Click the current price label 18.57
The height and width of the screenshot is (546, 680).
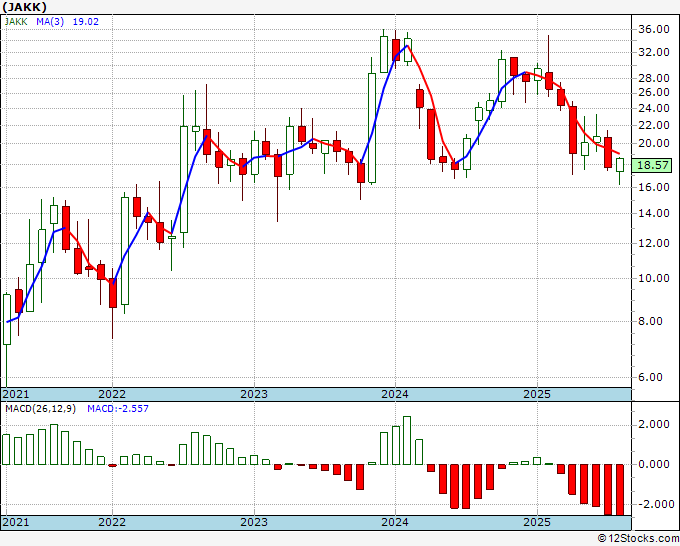point(652,165)
